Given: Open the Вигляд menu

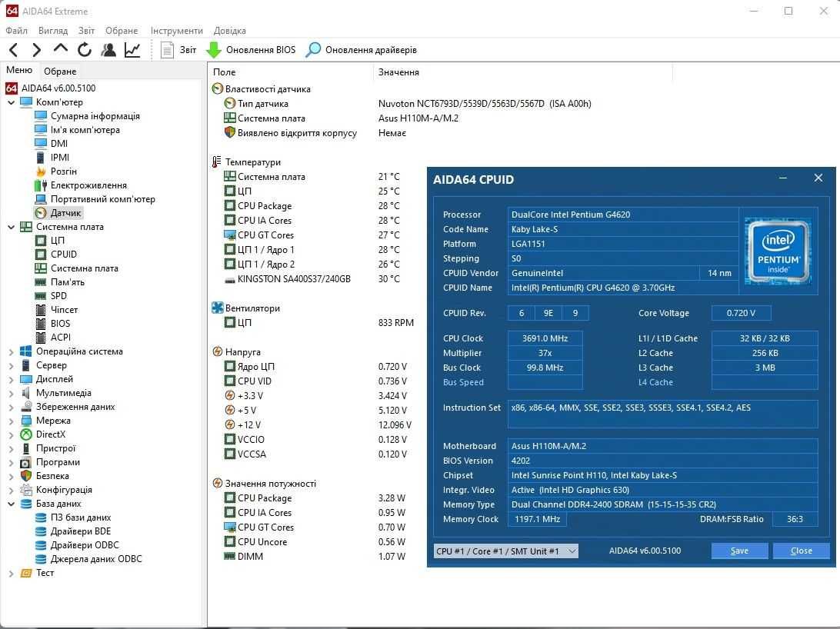Looking at the screenshot, I should (53, 31).
